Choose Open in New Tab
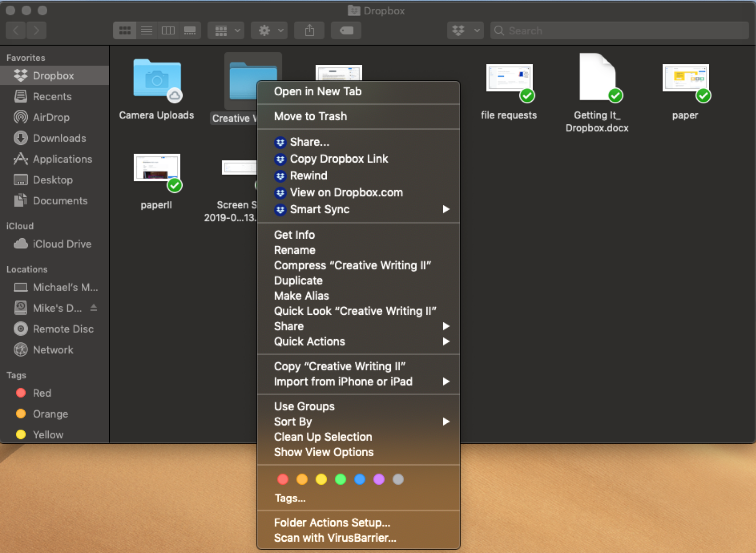This screenshot has height=553, width=756. pyautogui.click(x=359, y=92)
